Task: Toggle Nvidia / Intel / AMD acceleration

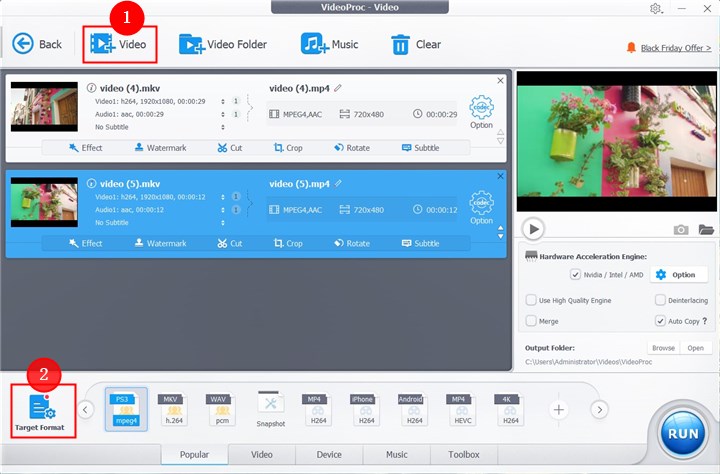Action: 575,275
